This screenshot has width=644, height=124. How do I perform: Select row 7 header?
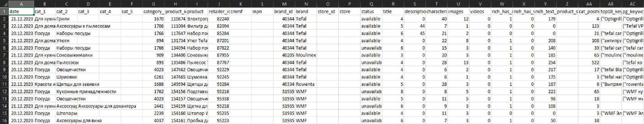click(x=4, y=55)
